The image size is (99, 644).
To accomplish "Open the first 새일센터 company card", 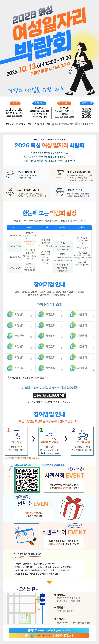I will point(18,314).
